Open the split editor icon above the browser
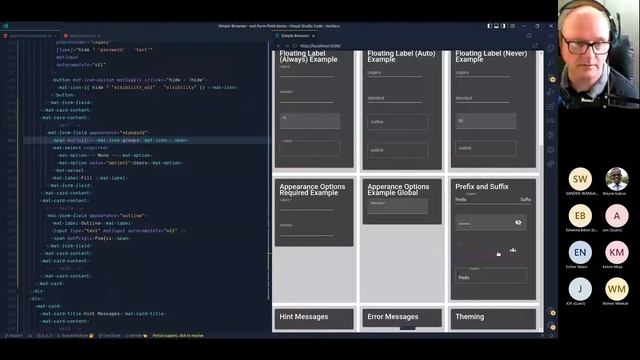640x360 pixels. 529,36
